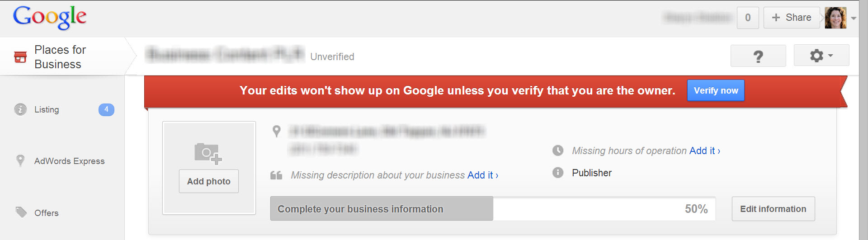Click the AdWords Express pin icon
868x240 pixels.
point(20,160)
